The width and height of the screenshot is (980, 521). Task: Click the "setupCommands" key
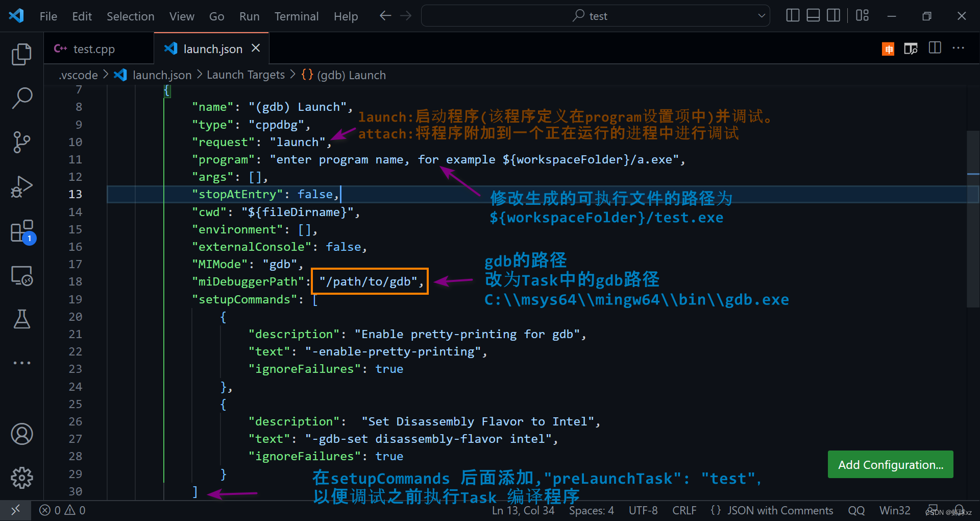pyautogui.click(x=244, y=299)
